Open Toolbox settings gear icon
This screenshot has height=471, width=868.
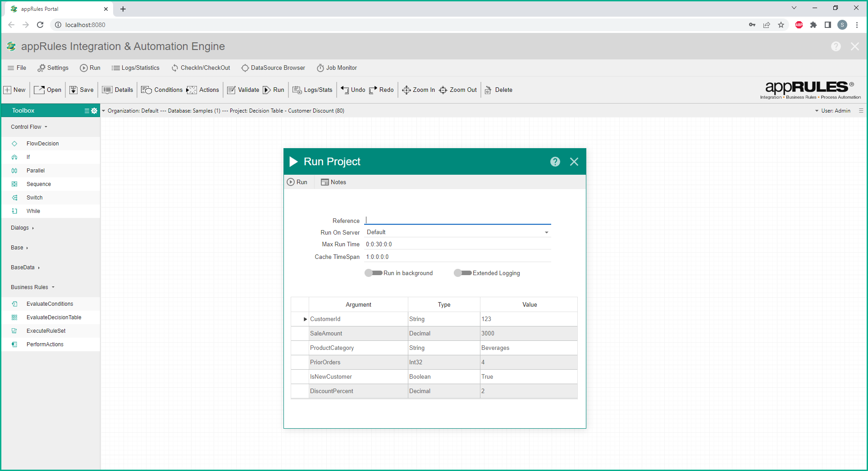coord(94,111)
